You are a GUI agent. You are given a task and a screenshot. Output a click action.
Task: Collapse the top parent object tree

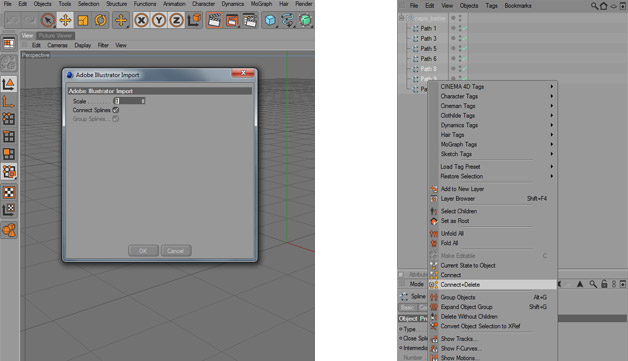pos(401,18)
